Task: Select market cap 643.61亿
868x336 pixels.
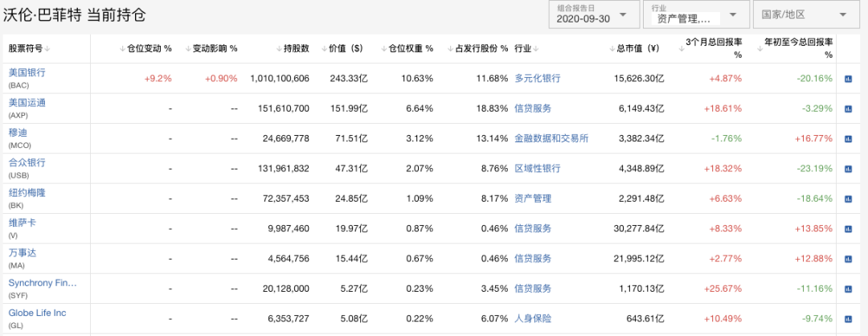Action: (x=645, y=318)
